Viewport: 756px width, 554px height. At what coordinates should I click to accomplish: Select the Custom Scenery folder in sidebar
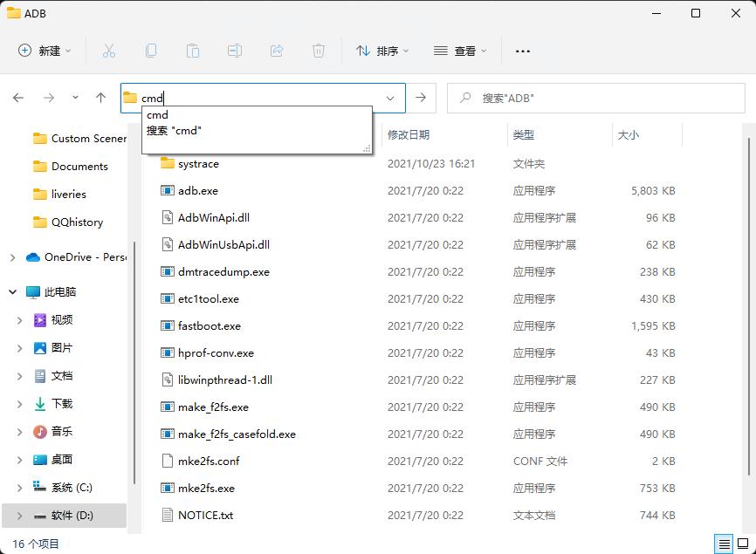point(79,139)
